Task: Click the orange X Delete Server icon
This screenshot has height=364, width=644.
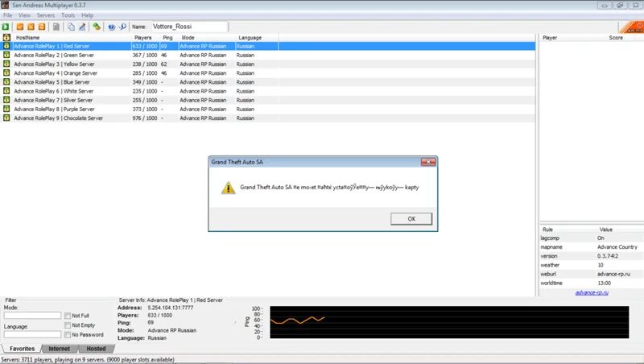Action: 31,27
